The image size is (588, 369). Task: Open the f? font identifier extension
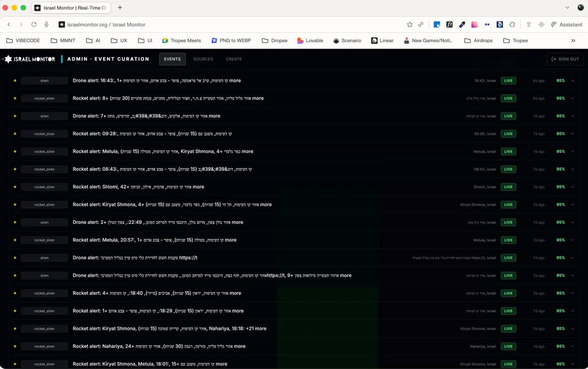point(449,24)
